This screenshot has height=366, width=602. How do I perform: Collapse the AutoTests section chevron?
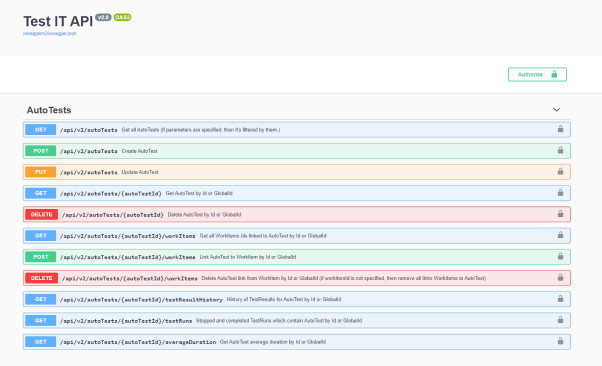(556, 110)
